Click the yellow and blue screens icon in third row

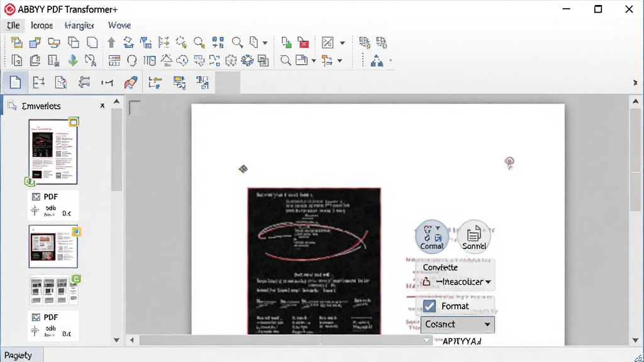pos(179,82)
